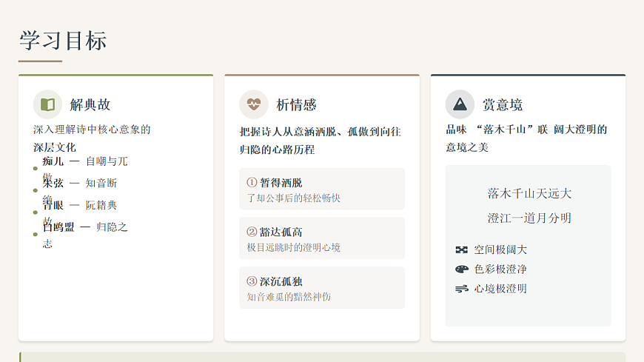The height and width of the screenshot is (362, 644).
Task: Click the text 意境之美
Action: [x=467, y=147]
